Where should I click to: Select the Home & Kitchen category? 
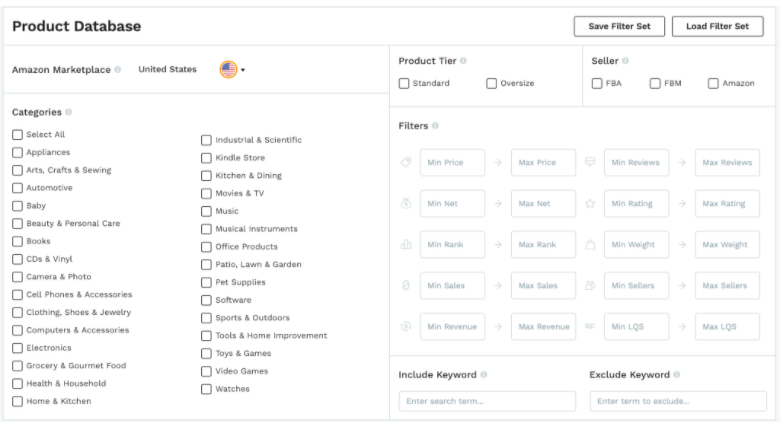tap(18, 402)
